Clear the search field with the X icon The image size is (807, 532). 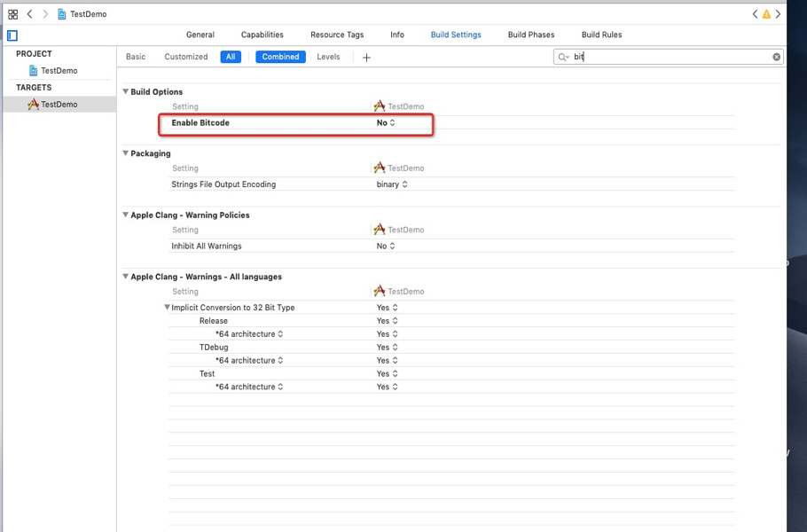(x=776, y=57)
